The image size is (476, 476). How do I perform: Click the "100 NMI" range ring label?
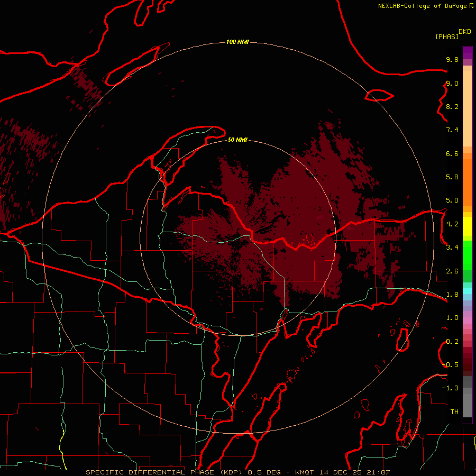(237, 42)
